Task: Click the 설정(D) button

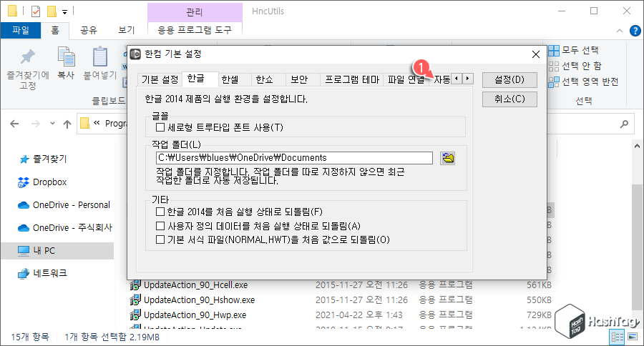Action: [x=509, y=79]
